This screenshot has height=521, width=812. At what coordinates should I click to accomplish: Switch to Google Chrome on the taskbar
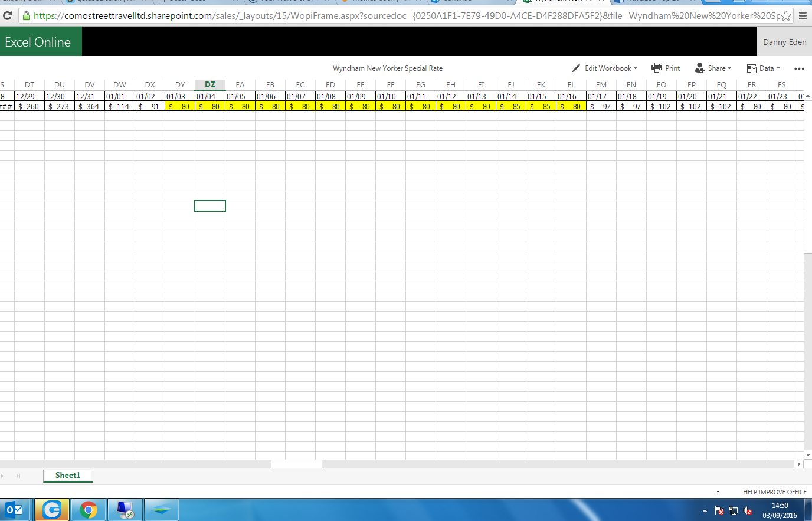89,510
